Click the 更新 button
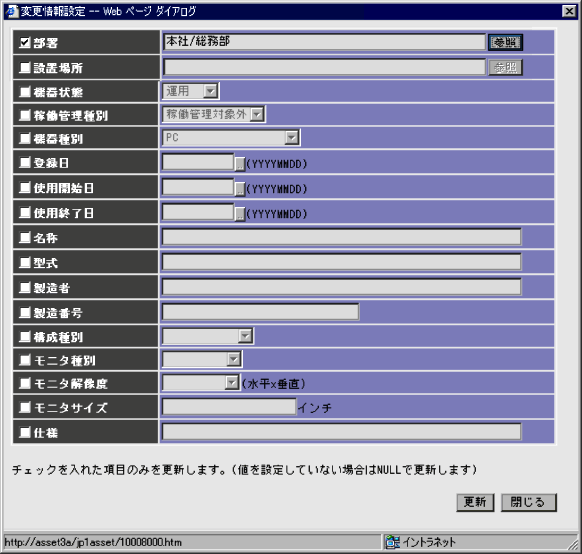The image size is (582, 554). coord(475,502)
